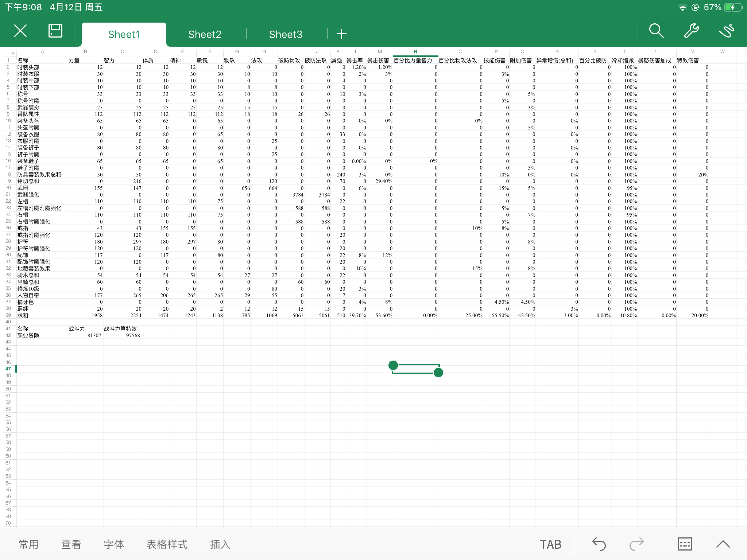
Task: Open the 常用 menu
Action: tap(28, 544)
